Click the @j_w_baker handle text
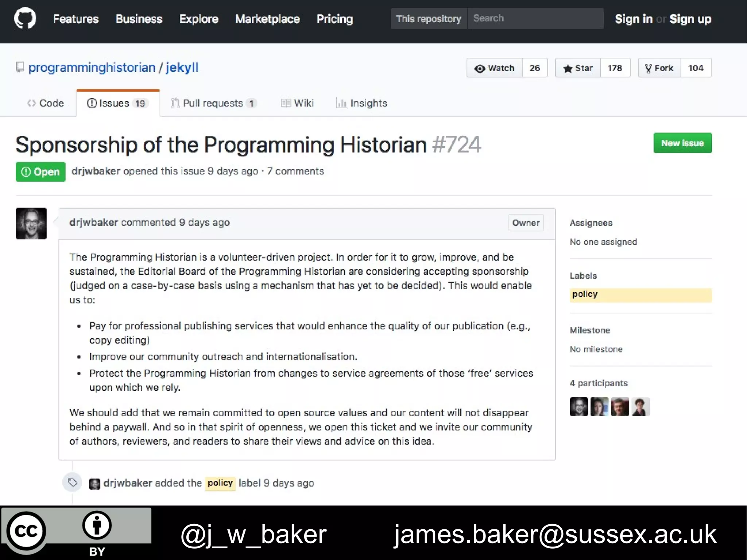The height and width of the screenshot is (560, 747). [253, 534]
